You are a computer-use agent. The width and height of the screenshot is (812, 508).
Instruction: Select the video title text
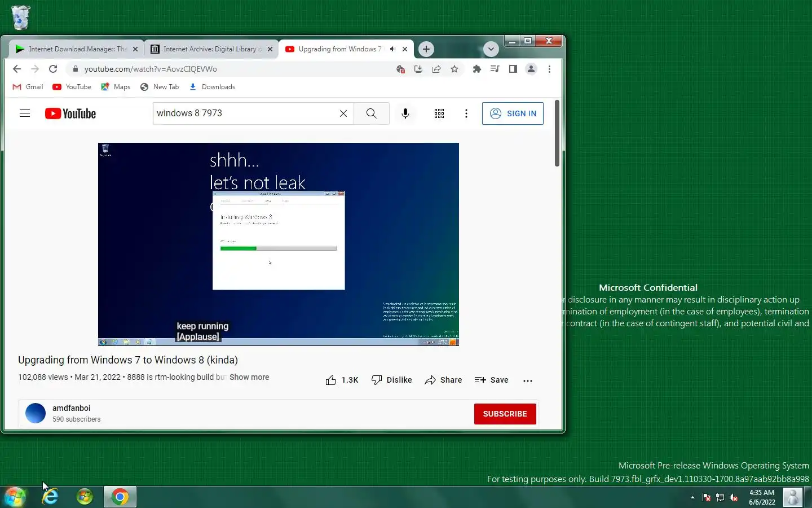point(128,360)
